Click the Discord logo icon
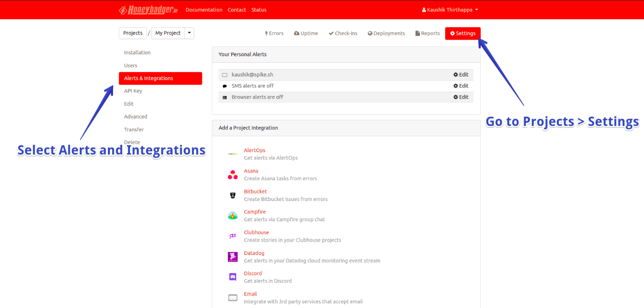Image resolution: width=644 pixels, height=308 pixels. pyautogui.click(x=233, y=277)
